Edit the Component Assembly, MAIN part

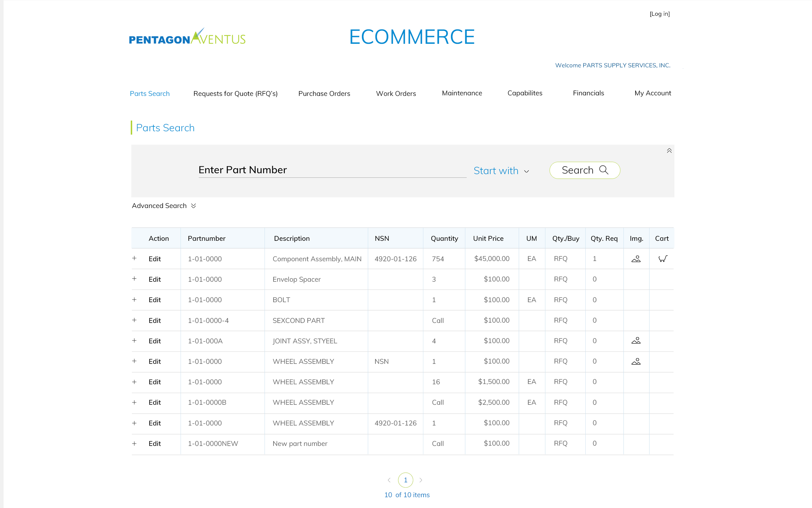[155, 259]
